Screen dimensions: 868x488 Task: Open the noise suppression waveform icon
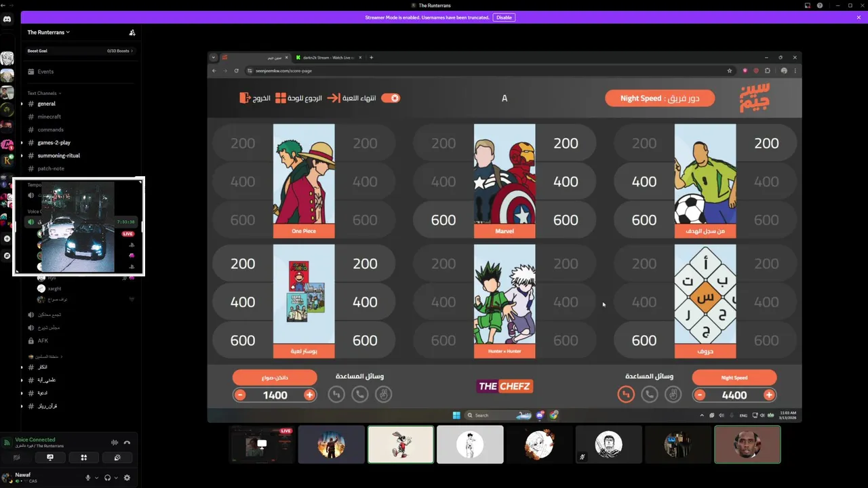(115, 443)
